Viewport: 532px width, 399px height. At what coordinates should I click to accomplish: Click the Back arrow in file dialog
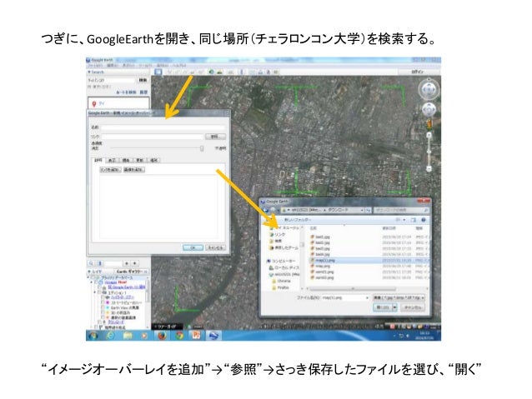pos(265,210)
